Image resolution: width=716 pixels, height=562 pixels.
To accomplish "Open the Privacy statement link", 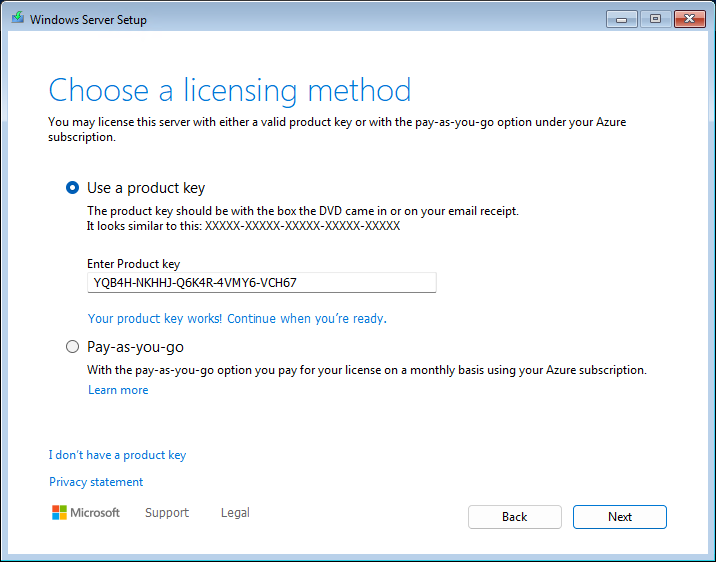I will 96,482.
